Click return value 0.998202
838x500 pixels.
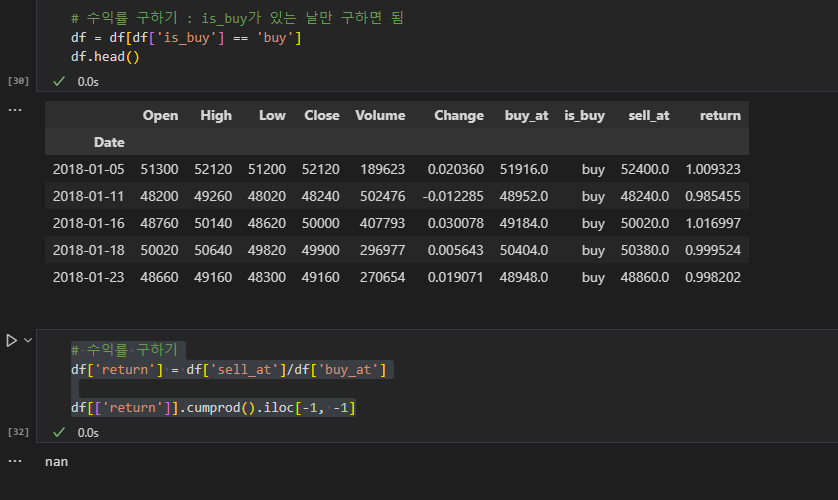(713, 277)
